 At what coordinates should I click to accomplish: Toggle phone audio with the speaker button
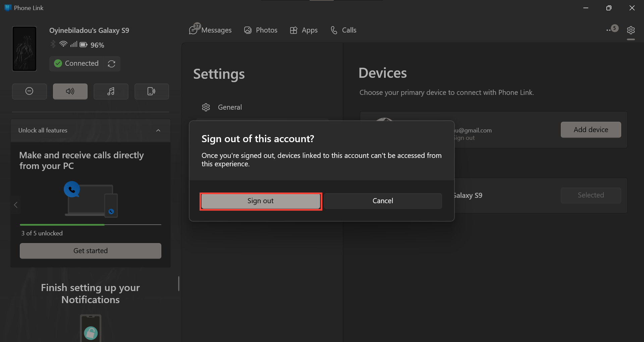tap(70, 91)
